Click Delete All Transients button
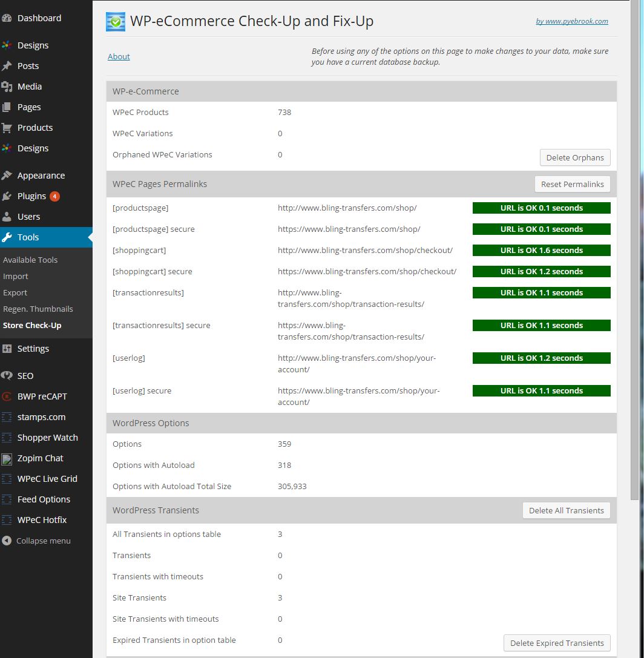This screenshot has height=658, width=644. coord(566,510)
